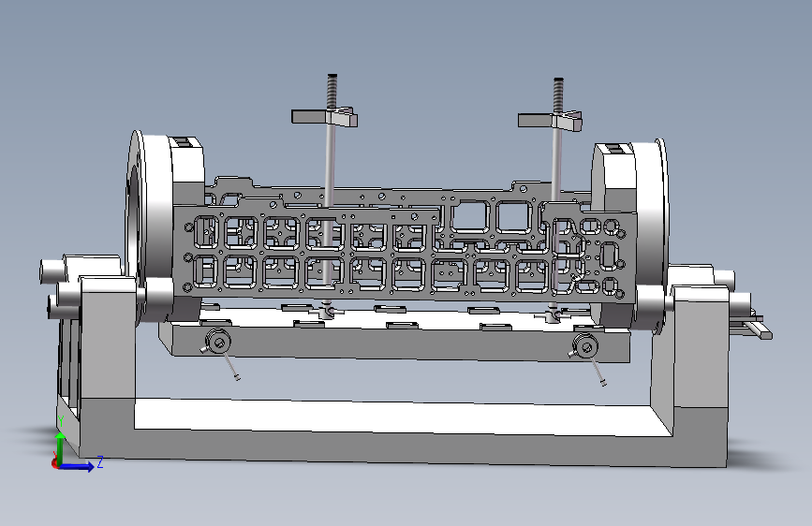The height and width of the screenshot is (526, 812).
Task: Select the right clamp bar on rod
Action: (550, 121)
